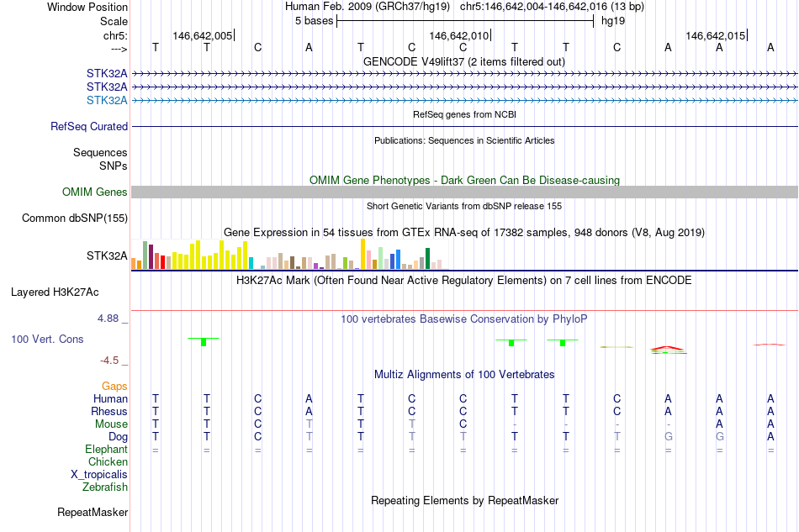Click the 100 Vert. Cons label
The image size is (799, 532).
[47, 339]
